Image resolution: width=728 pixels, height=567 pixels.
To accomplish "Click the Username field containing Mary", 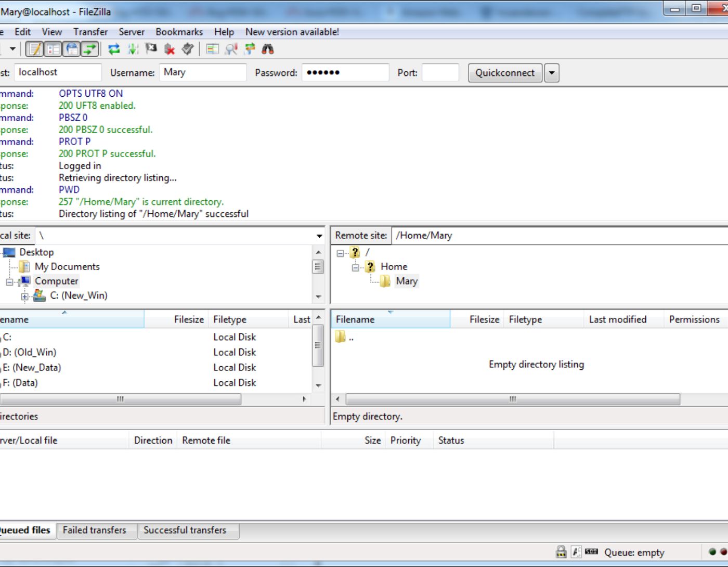I will tap(203, 72).
